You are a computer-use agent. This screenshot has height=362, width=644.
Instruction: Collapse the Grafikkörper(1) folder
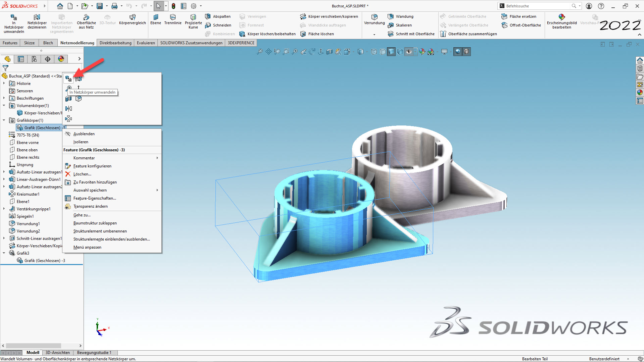pyautogui.click(x=4, y=120)
